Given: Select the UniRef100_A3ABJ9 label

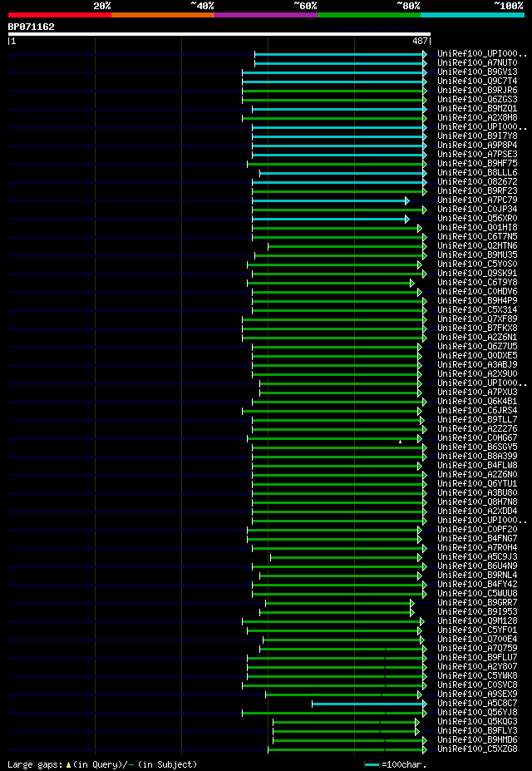Looking at the screenshot, I should 477,365.
